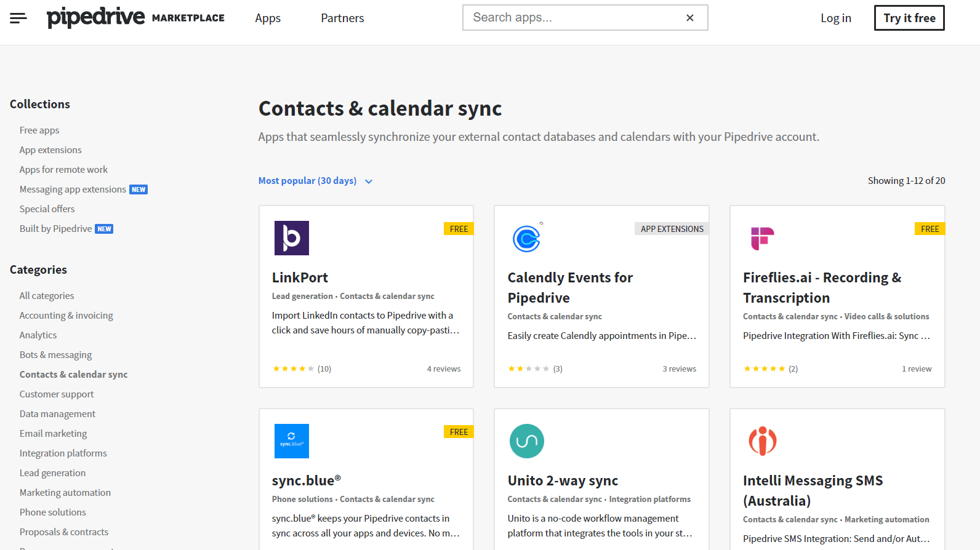This screenshot has height=550, width=980.
Task: Select the Lead generation category
Action: pos(52,473)
